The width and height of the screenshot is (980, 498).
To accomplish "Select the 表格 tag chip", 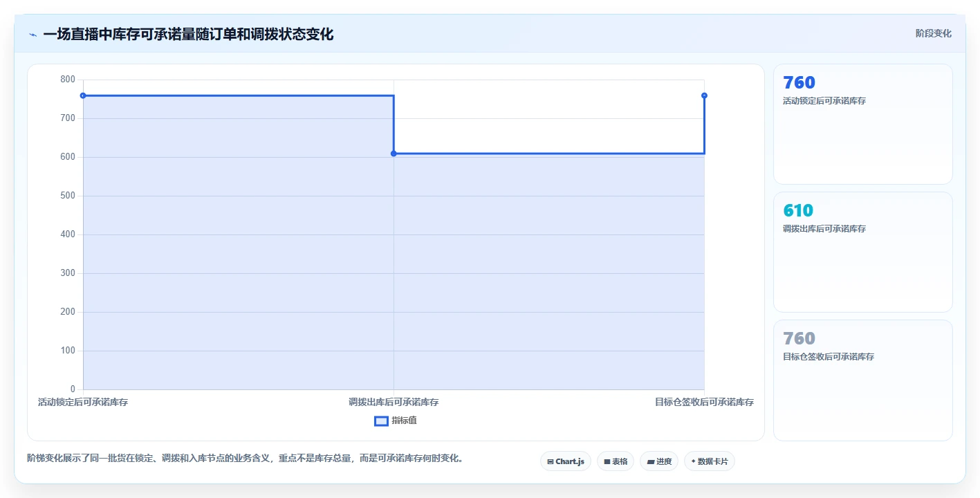I will point(616,461).
